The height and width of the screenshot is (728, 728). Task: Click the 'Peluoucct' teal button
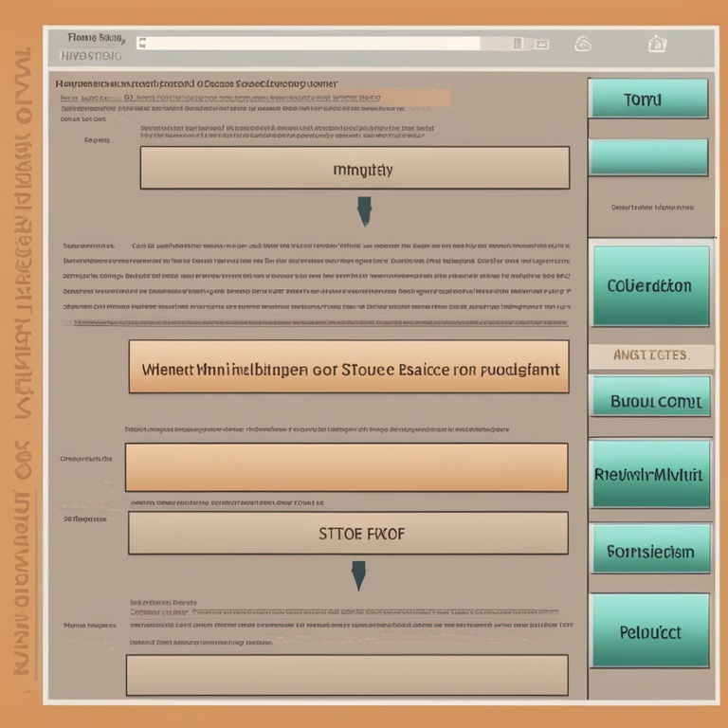click(x=650, y=630)
